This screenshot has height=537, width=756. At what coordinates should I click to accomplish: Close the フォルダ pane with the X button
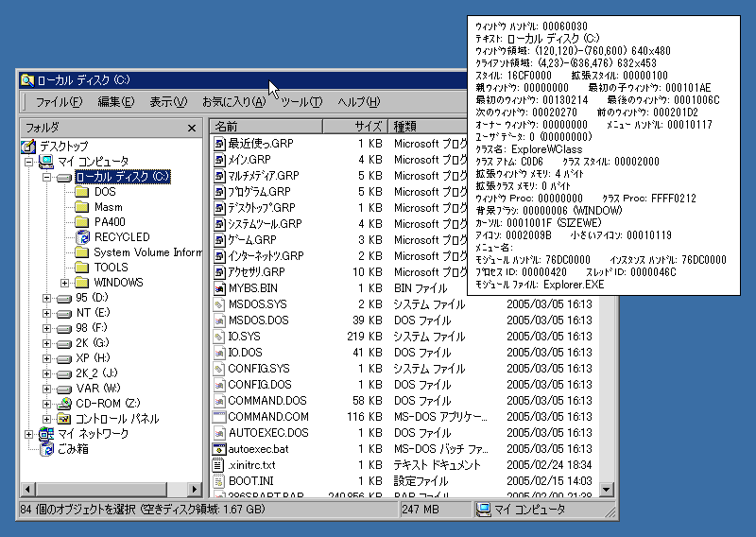click(x=192, y=128)
